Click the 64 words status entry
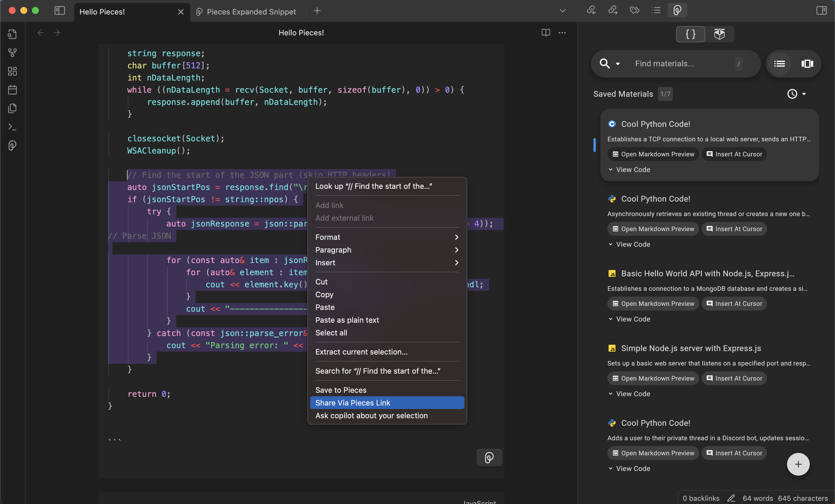 [758, 498]
